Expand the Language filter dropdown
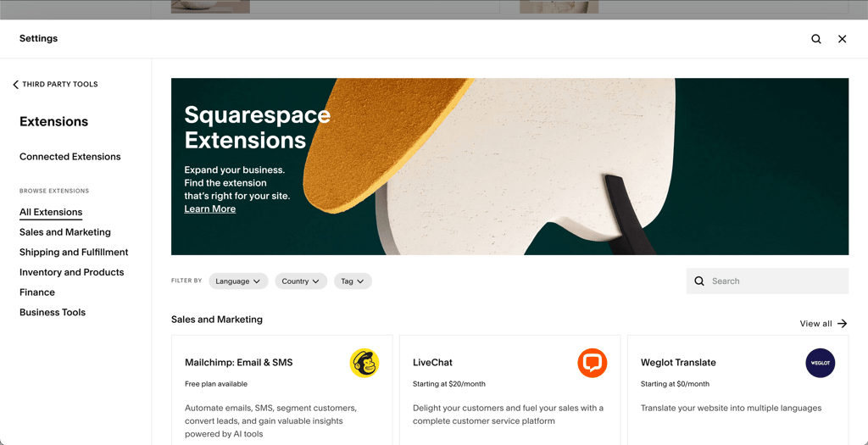The width and height of the screenshot is (868, 445). click(x=238, y=281)
